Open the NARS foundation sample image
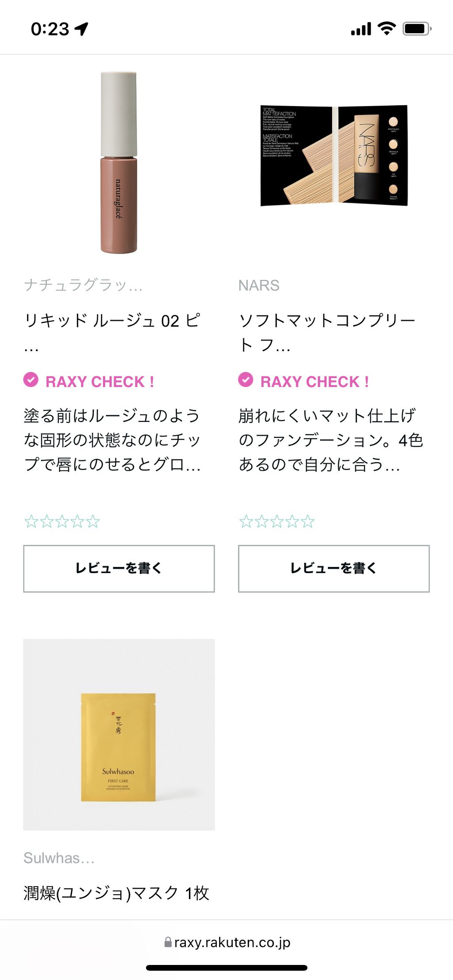Image resolution: width=453 pixels, height=980 pixels. [x=334, y=156]
